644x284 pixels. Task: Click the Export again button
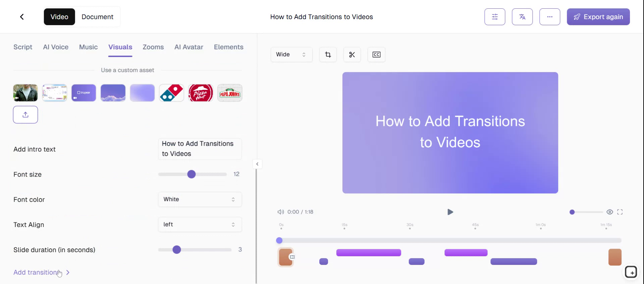click(598, 17)
